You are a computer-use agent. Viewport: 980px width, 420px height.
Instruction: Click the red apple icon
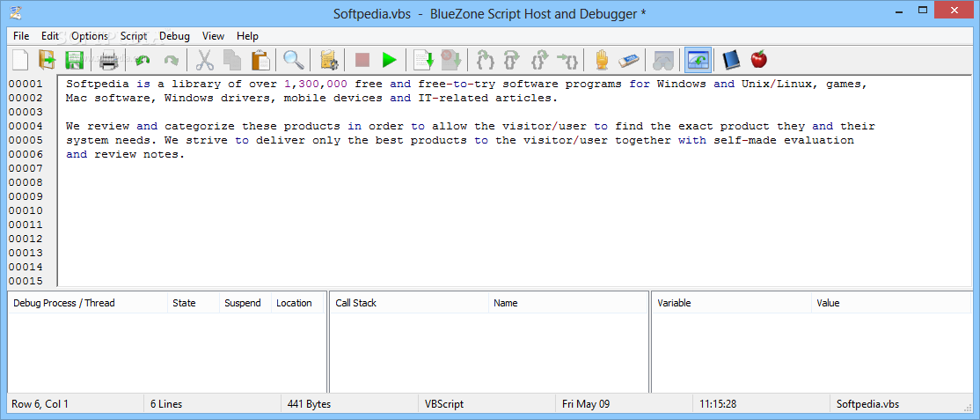tap(758, 60)
